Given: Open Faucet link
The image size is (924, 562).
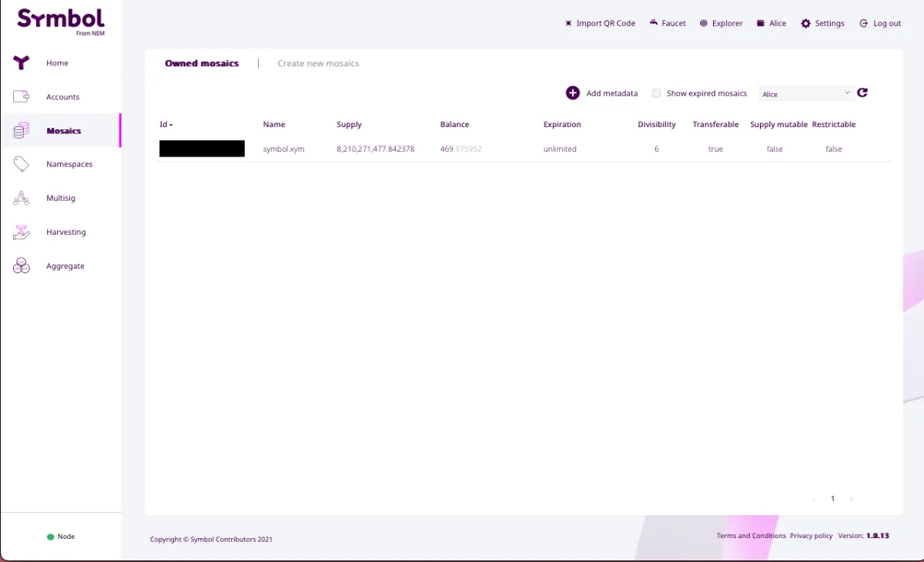Looking at the screenshot, I should pyautogui.click(x=674, y=23).
